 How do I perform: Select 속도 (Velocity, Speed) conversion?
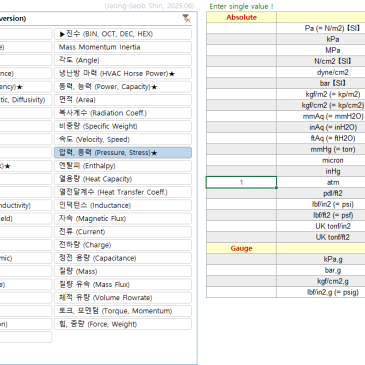[x=123, y=139]
